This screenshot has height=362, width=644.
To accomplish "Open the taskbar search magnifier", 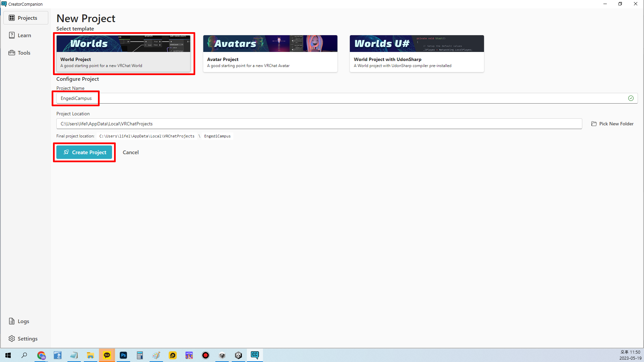I will pyautogui.click(x=24, y=355).
